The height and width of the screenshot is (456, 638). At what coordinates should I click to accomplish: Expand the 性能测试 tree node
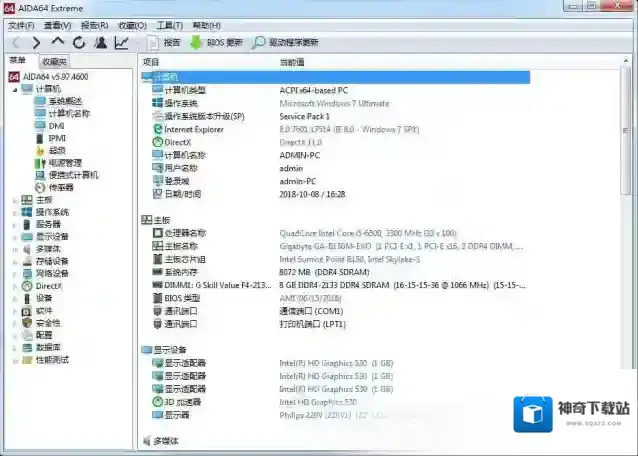click(15, 359)
